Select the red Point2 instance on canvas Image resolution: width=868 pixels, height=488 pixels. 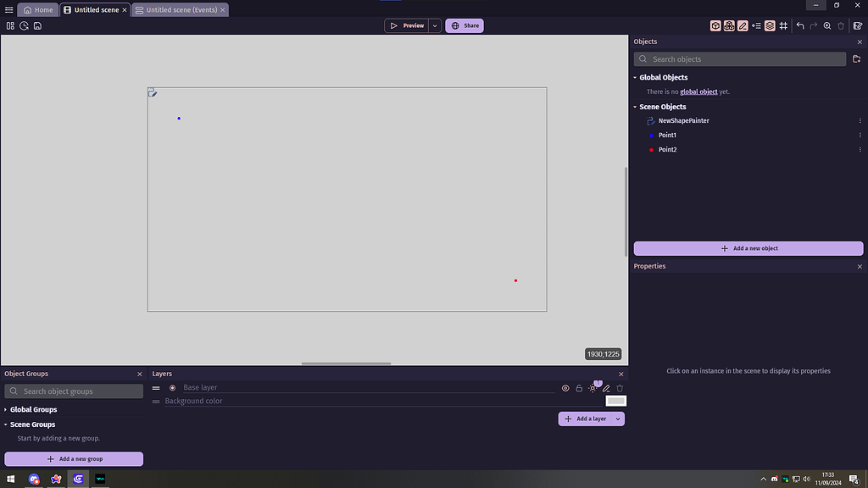tap(516, 280)
